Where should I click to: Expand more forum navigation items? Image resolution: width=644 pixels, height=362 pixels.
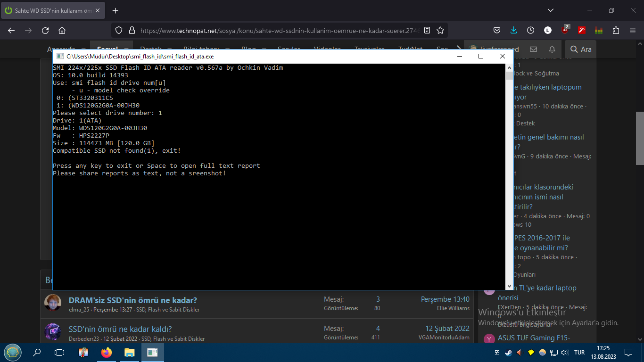(459, 49)
